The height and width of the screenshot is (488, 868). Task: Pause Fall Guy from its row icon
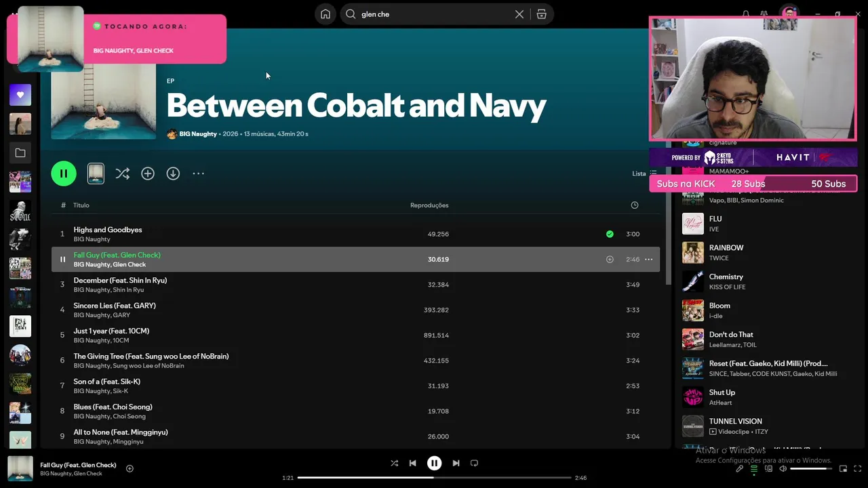pos(62,260)
